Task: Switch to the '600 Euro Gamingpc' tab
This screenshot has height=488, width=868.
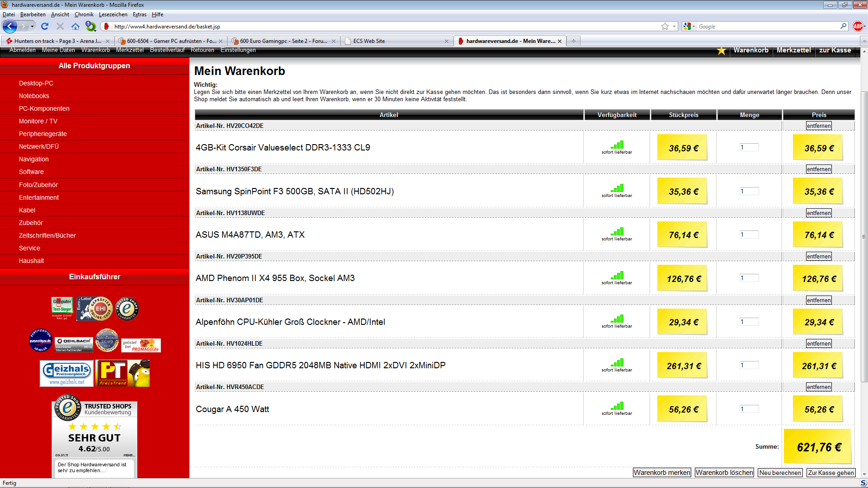Action: click(283, 41)
